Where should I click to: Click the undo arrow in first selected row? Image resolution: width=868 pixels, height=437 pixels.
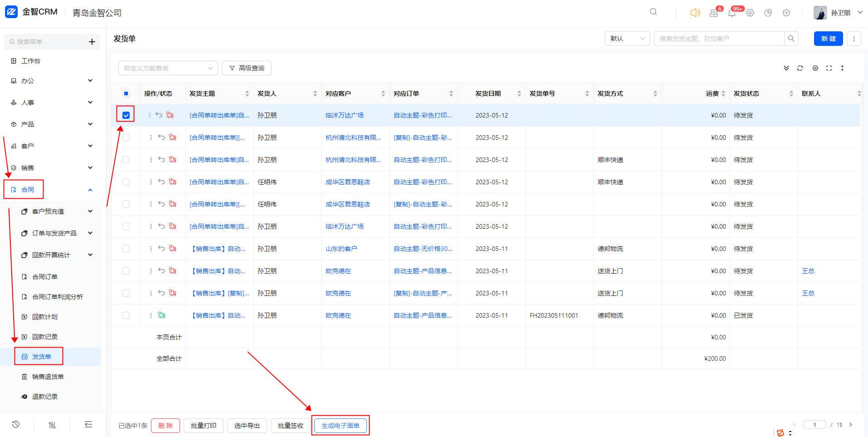159,115
